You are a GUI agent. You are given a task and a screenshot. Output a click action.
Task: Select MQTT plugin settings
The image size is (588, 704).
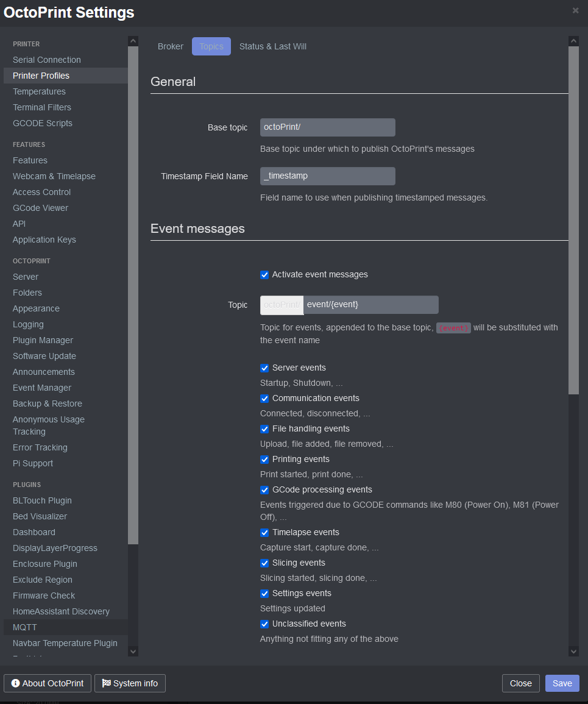66,628
